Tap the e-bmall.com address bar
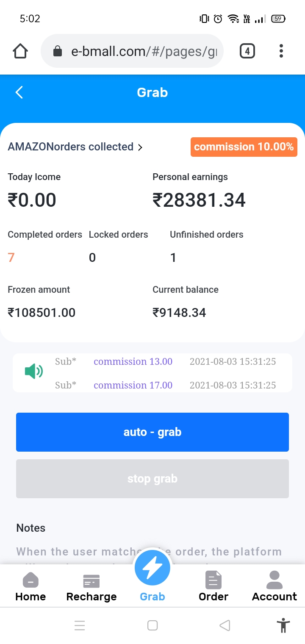 144,51
